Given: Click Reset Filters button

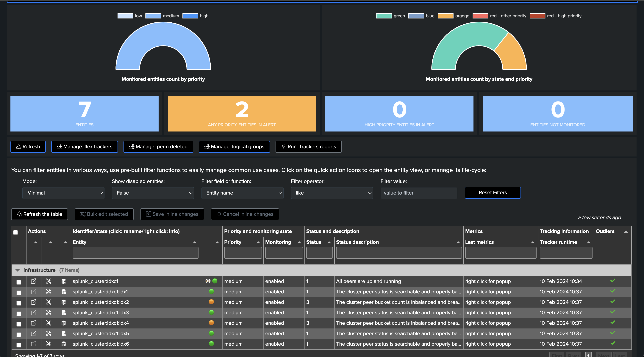Looking at the screenshot, I should pyautogui.click(x=493, y=192).
